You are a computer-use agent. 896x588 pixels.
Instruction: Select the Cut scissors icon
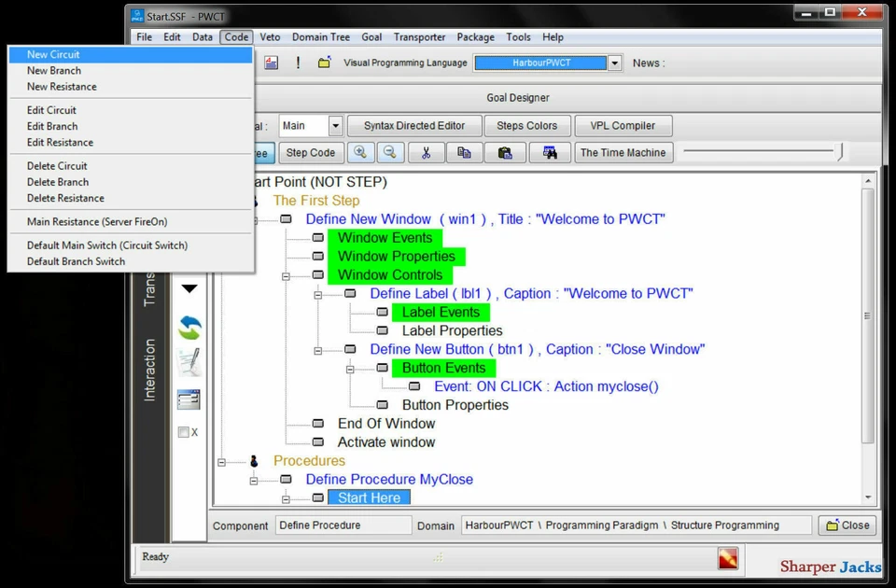click(426, 152)
